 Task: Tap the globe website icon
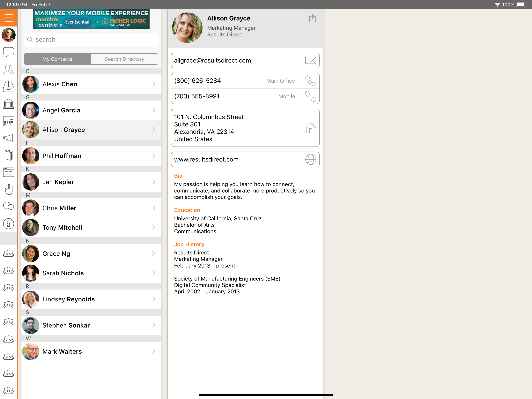click(310, 159)
